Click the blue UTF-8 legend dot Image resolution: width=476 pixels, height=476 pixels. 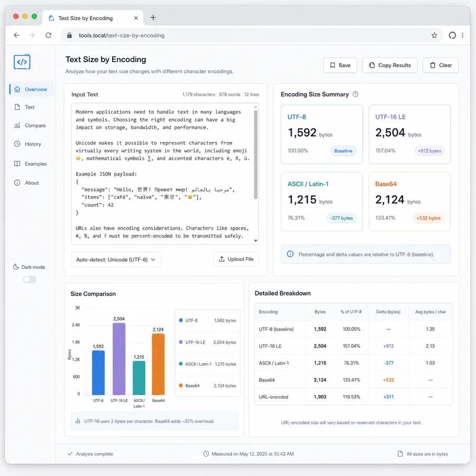(x=181, y=321)
